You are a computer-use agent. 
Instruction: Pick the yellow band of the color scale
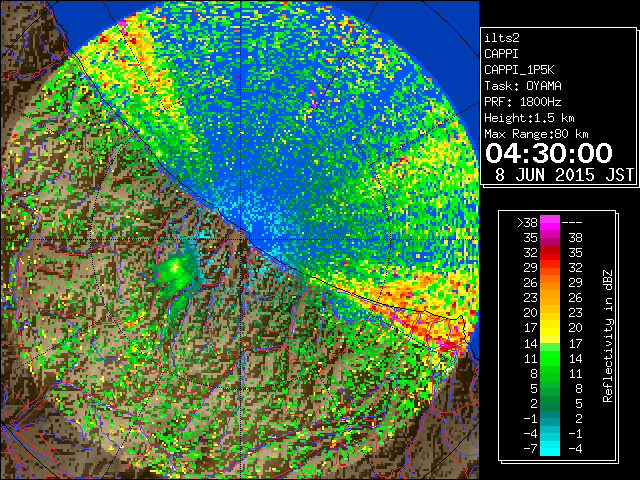click(x=550, y=328)
